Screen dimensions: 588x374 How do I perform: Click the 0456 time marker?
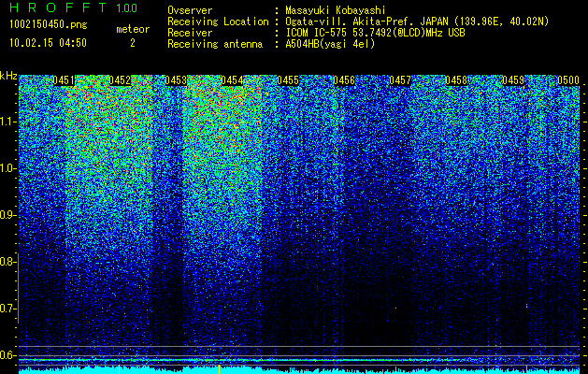pos(344,80)
